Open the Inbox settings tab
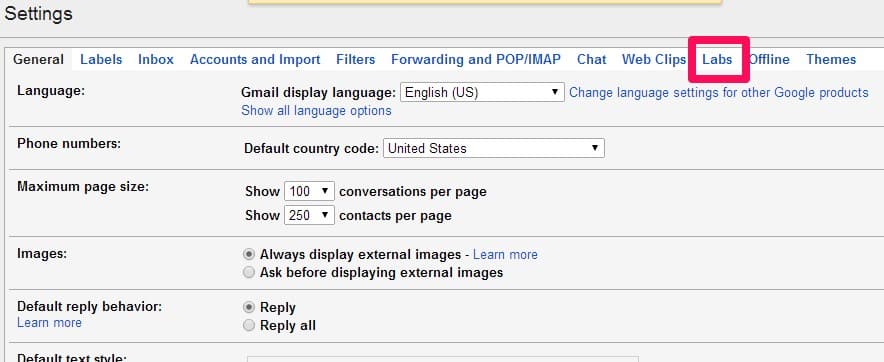This screenshot has width=884, height=362. point(156,59)
